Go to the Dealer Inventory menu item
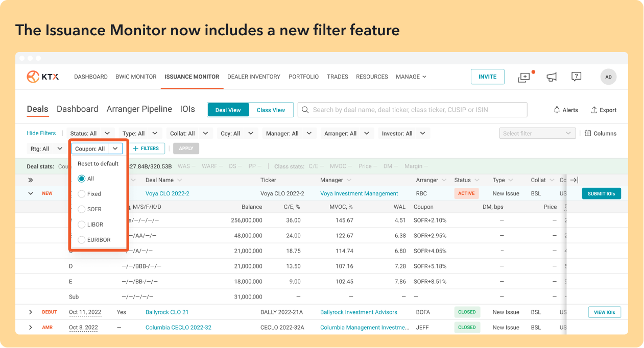 tap(253, 77)
